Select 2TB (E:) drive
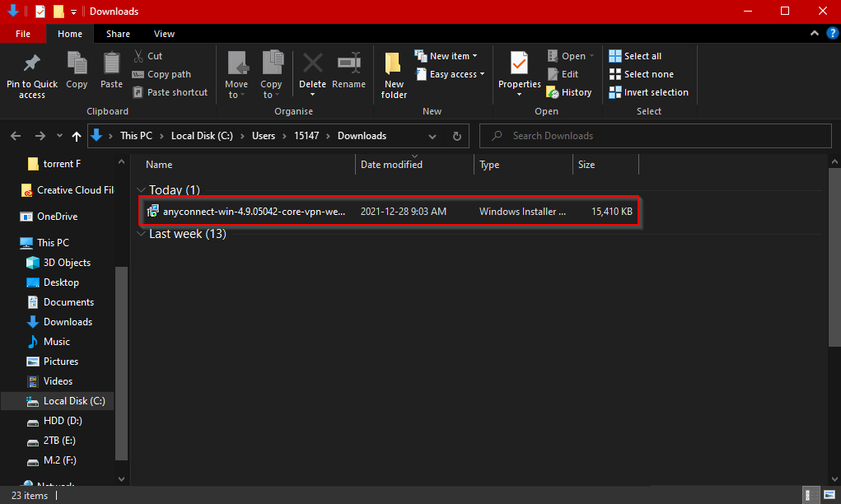Image resolution: width=841 pixels, height=504 pixels. tap(52, 441)
